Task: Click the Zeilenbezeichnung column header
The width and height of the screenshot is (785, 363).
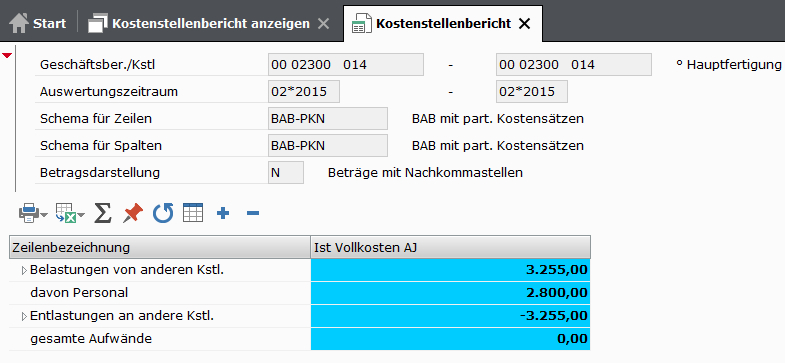Action: (160, 247)
